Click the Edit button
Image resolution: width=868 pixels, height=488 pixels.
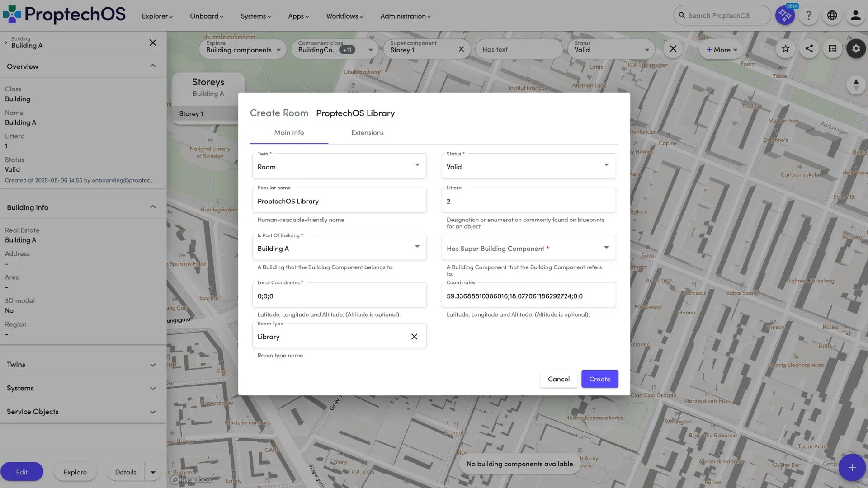point(22,472)
